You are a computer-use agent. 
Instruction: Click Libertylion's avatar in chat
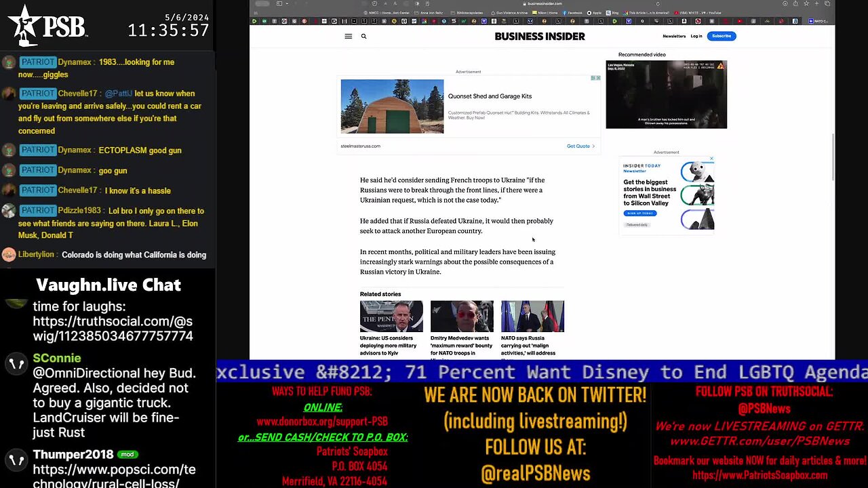[9, 255]
